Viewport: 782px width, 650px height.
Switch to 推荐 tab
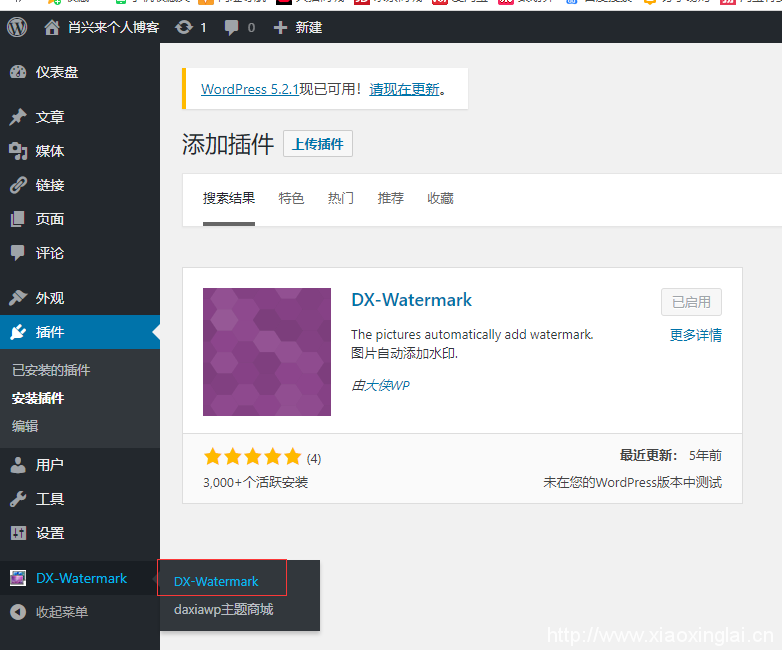tap(391, 199)
